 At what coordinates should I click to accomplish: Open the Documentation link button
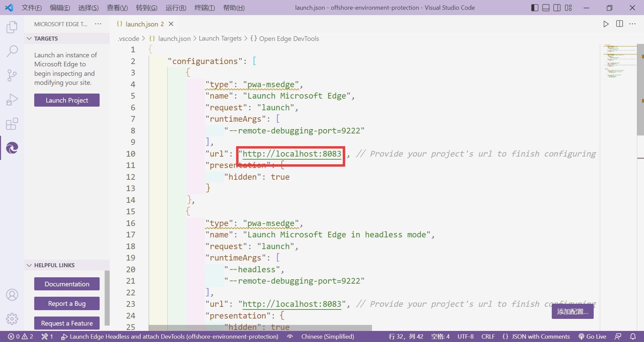pyautogui.click(x=67, y=284)
